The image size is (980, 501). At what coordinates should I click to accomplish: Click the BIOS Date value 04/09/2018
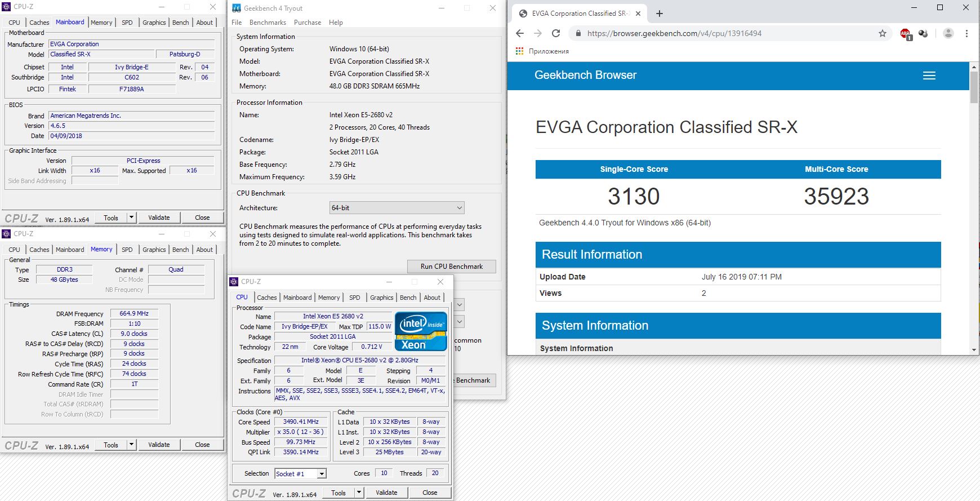(132, 136)
